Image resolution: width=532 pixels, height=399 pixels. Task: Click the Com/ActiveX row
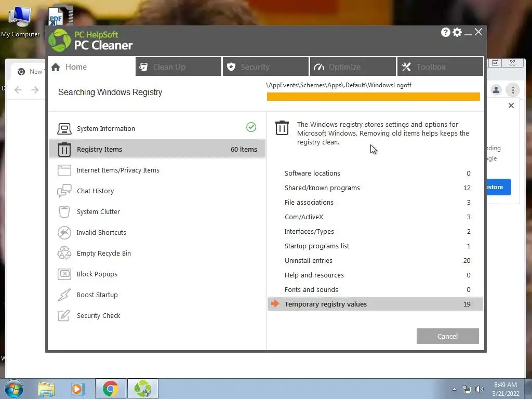[x=375, y=217]
